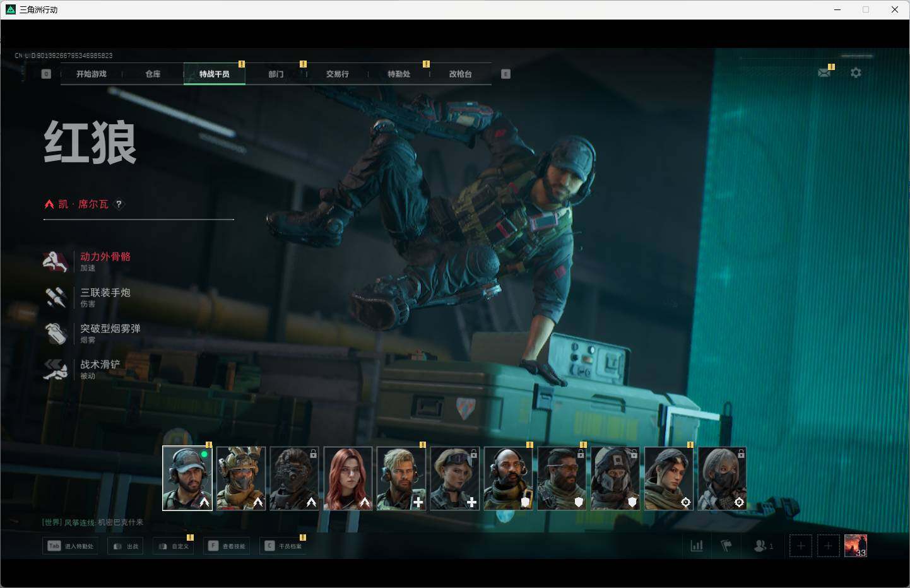Select the locked gray-haired masked recon operator
Screen dimensions: 910x588
coord(723,478)
